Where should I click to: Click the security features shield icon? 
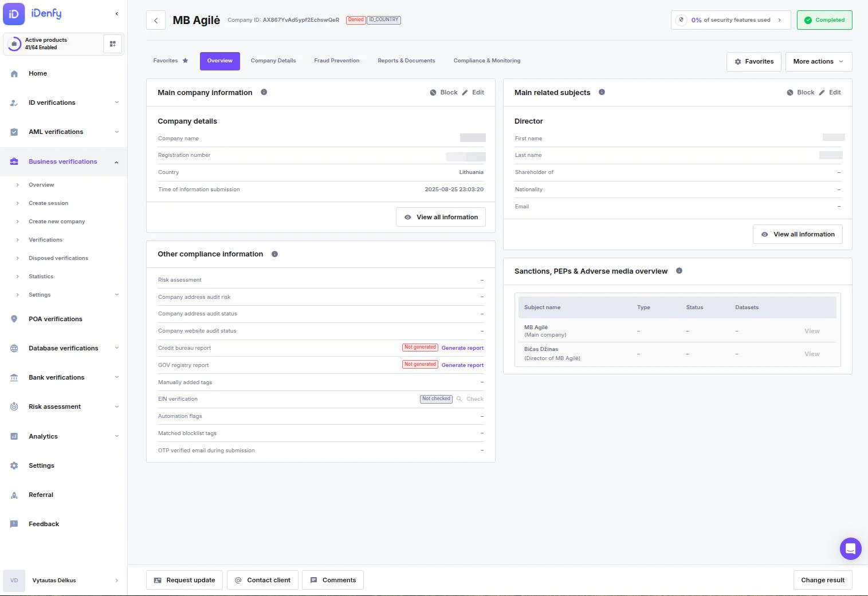pos(681,20)
